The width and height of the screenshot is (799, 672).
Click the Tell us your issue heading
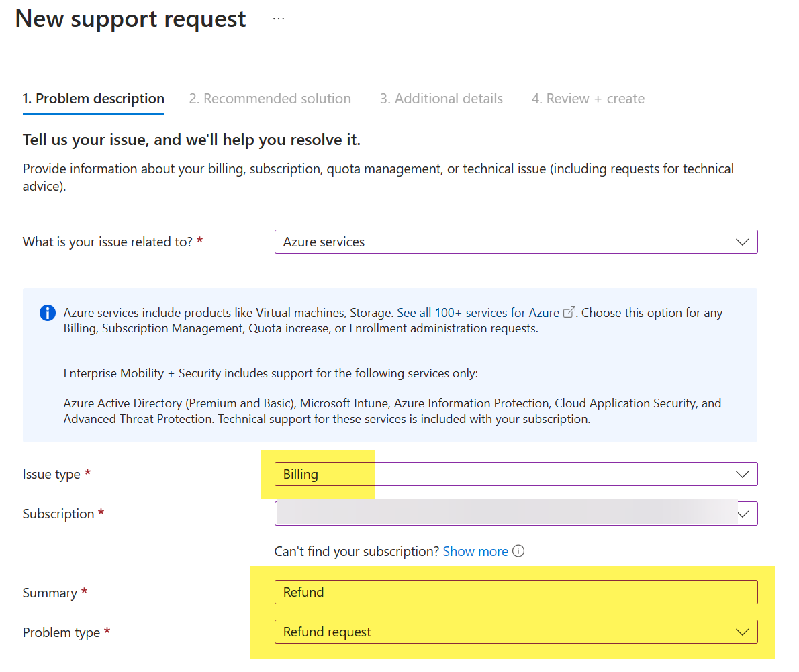click(191, 140)
